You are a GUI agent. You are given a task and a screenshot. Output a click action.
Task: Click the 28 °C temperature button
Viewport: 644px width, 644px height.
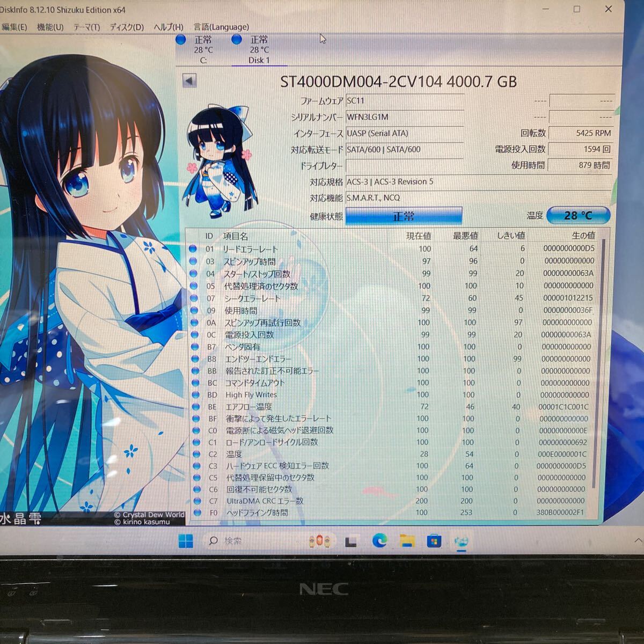coord(579,215)
